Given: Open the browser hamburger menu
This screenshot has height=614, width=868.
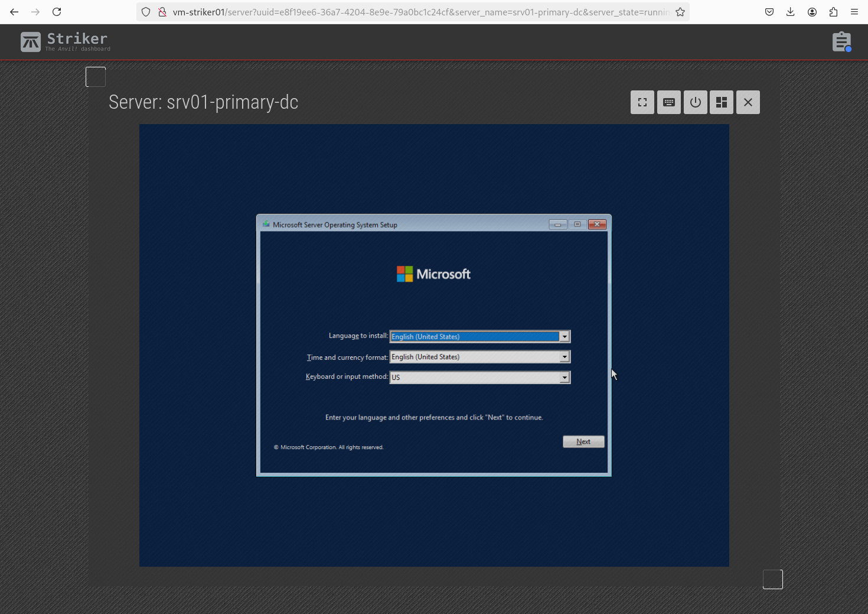Looking at the screenshot, I should (x=854, y=12).
